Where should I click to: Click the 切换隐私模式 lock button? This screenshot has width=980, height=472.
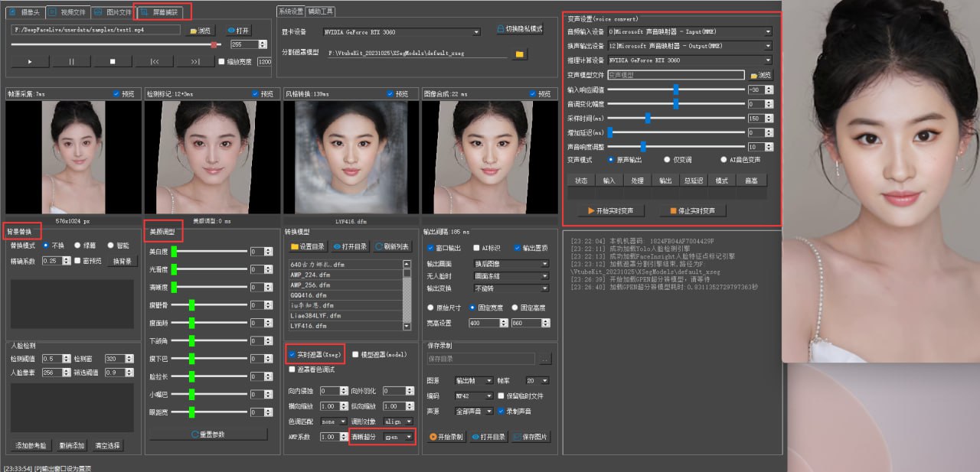point(520,29)
